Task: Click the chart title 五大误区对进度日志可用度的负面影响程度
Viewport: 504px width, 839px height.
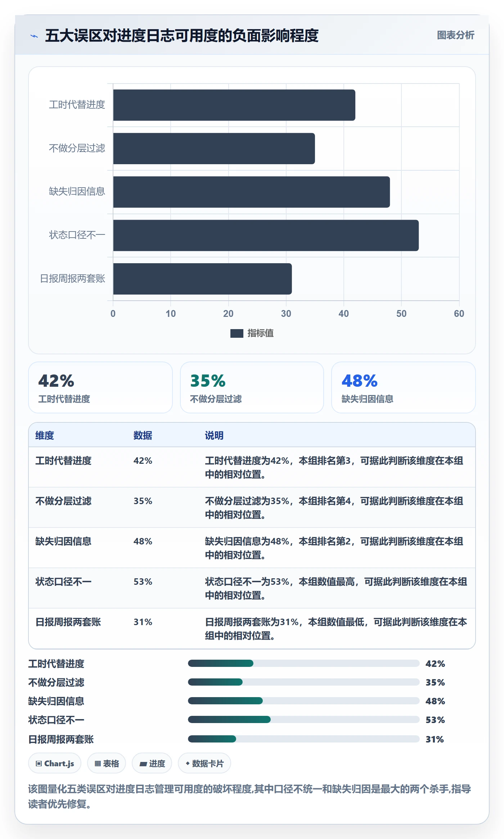Action: coord(182,36)
